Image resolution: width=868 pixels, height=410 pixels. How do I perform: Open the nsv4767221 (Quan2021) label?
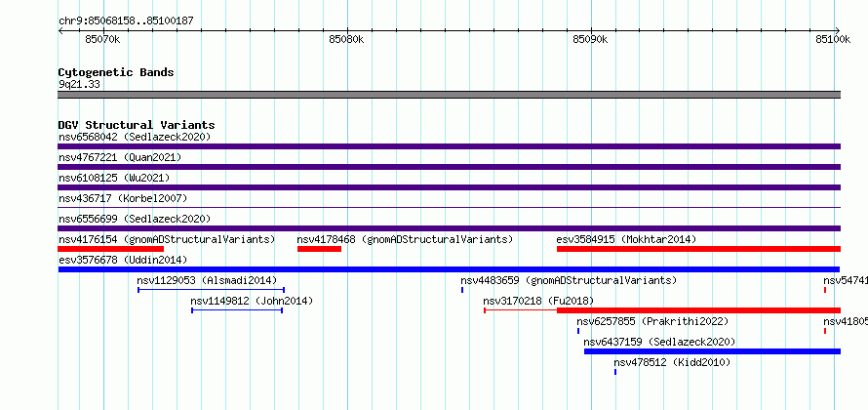point(120,157)
